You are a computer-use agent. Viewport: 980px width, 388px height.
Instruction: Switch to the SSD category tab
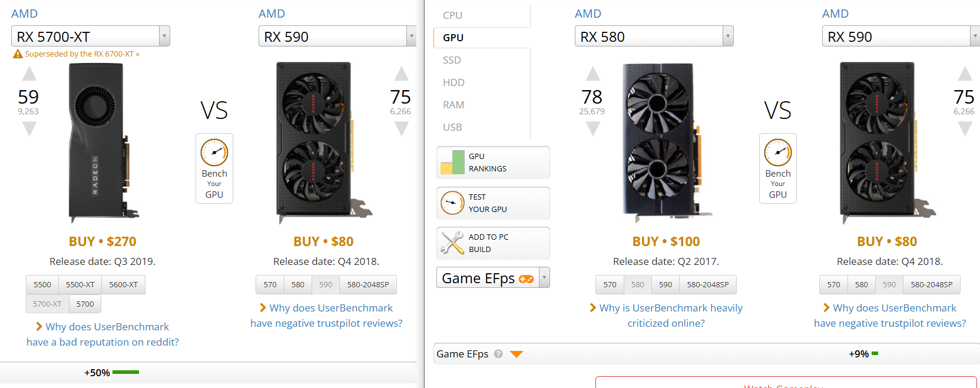[452, 60]
